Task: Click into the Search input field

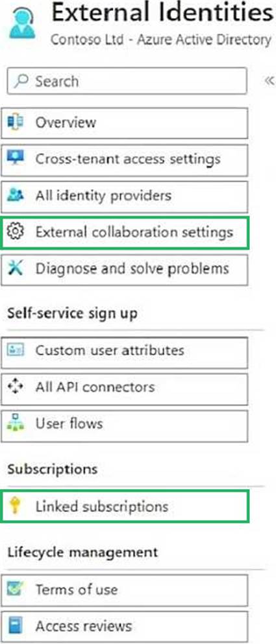Action: 127,81
